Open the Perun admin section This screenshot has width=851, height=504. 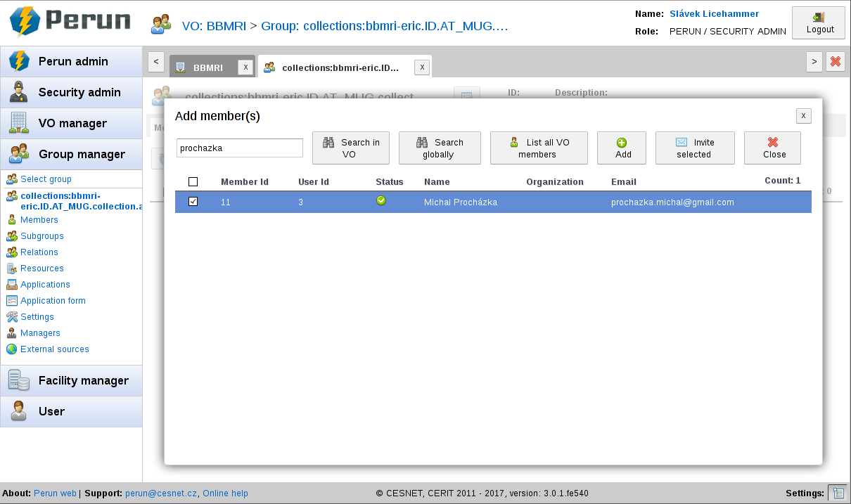71,62
